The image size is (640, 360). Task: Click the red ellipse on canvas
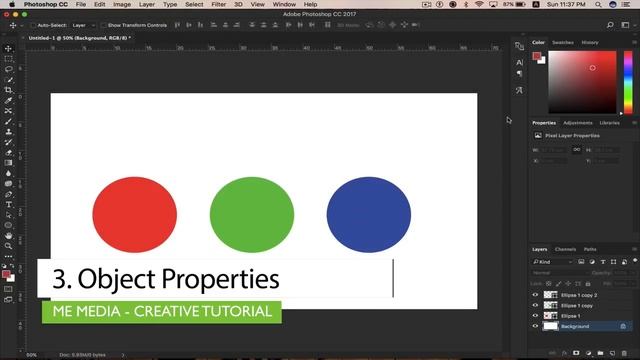click(x=135, y=215)
